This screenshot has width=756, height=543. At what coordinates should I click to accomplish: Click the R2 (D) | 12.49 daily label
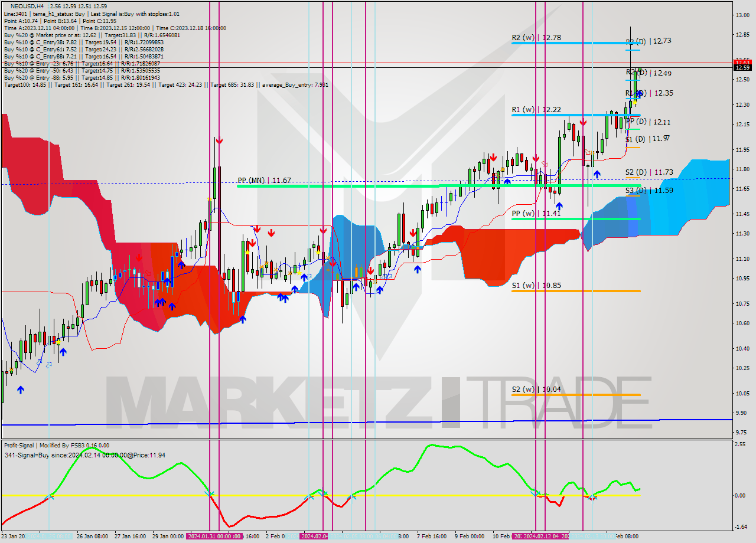click(649, 73)
